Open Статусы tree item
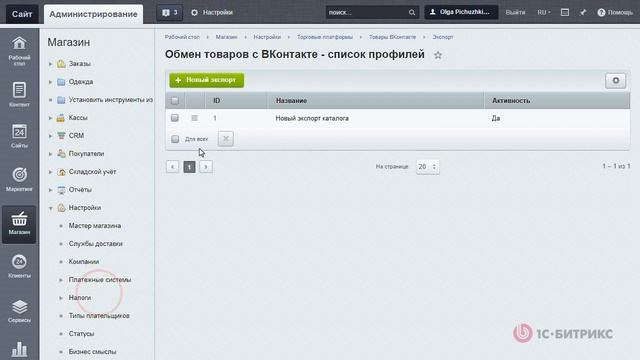 (81, 333)
